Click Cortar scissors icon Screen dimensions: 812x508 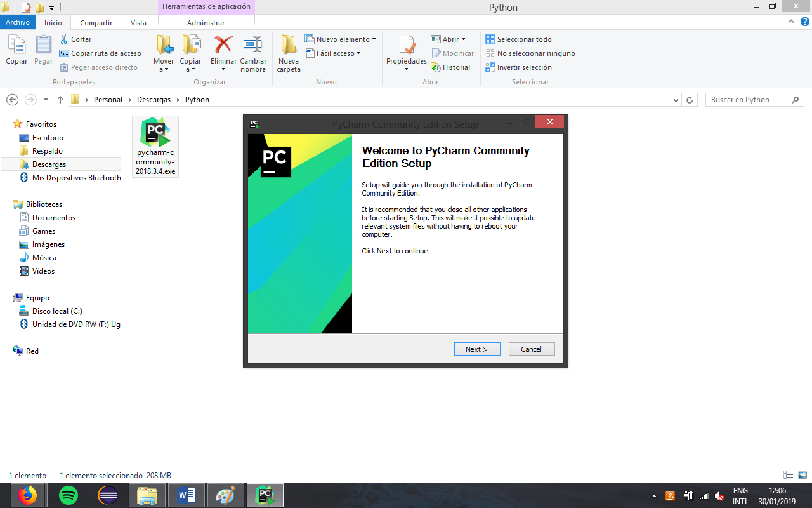(64, 39)
